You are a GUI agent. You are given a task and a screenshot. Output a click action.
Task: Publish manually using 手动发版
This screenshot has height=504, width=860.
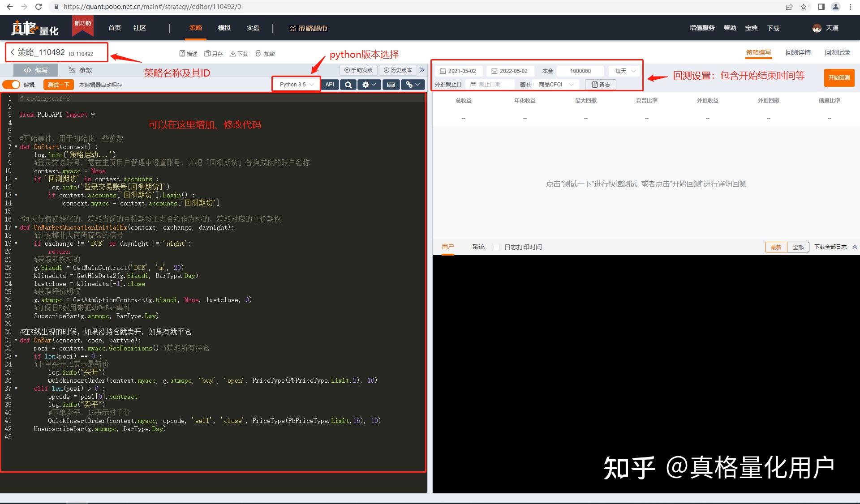pos(358,70)
